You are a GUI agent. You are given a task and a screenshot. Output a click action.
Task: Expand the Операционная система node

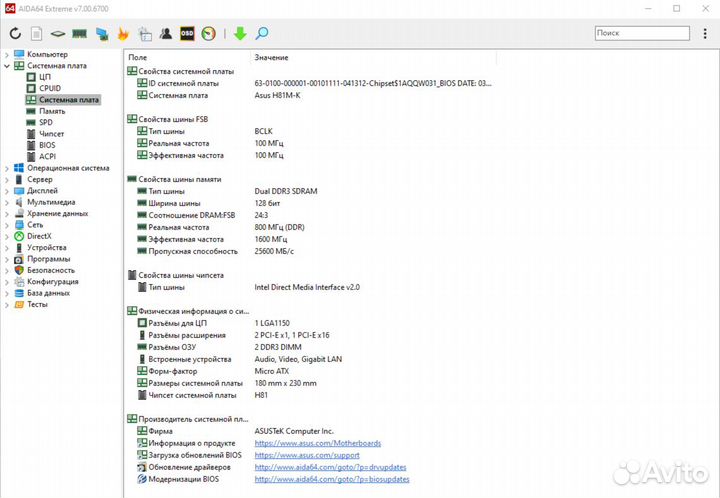click(6, 168)
